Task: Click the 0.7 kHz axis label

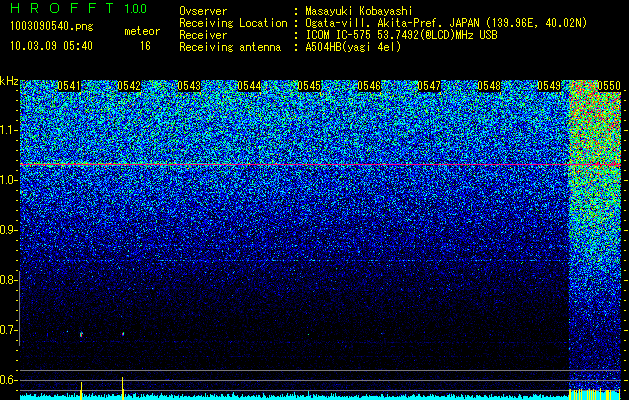Action: pos(8,330)
